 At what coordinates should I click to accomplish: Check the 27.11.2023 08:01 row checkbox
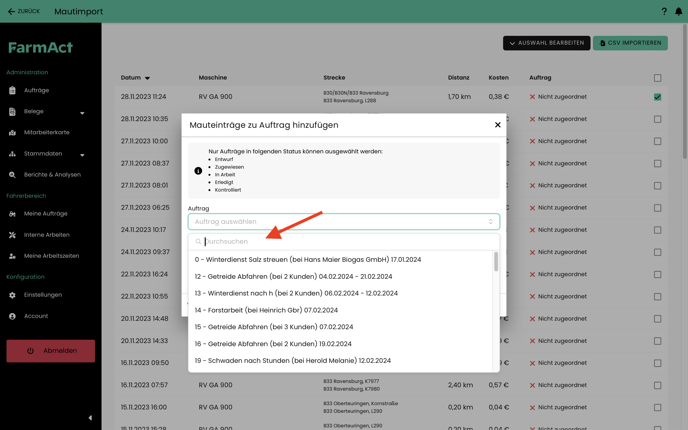coord(657,186)
